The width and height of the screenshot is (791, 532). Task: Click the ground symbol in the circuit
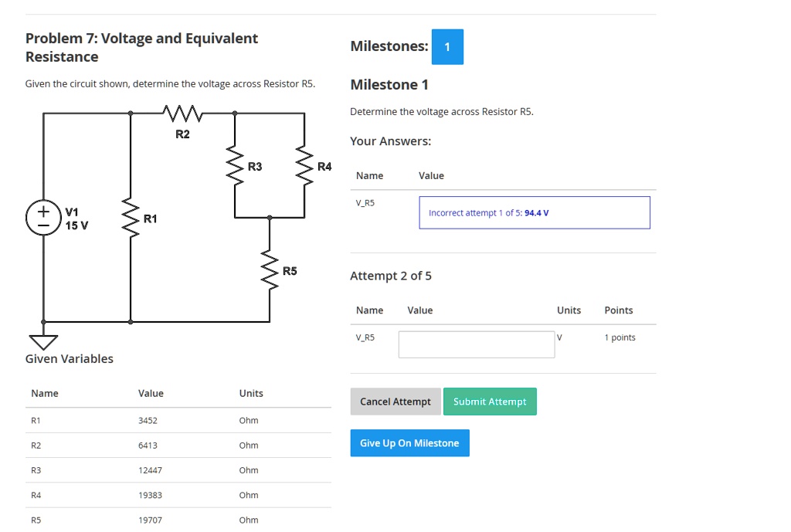(x=43, y=341)
